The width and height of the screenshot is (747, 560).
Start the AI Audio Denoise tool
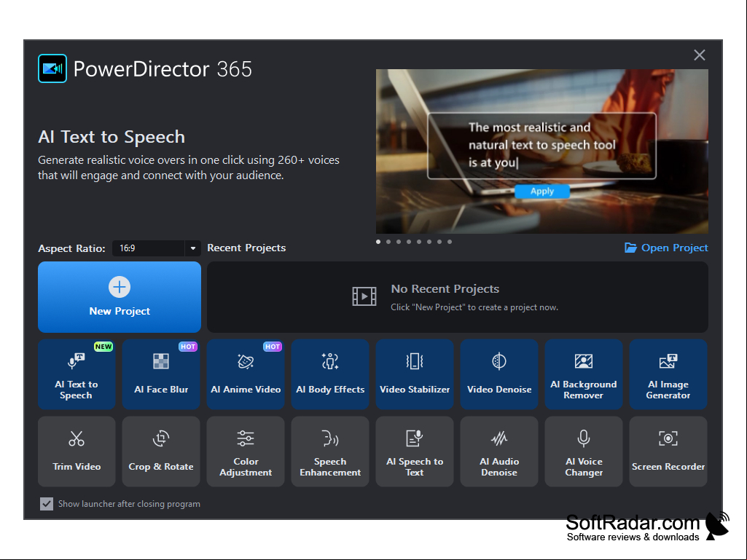point(498,451)
